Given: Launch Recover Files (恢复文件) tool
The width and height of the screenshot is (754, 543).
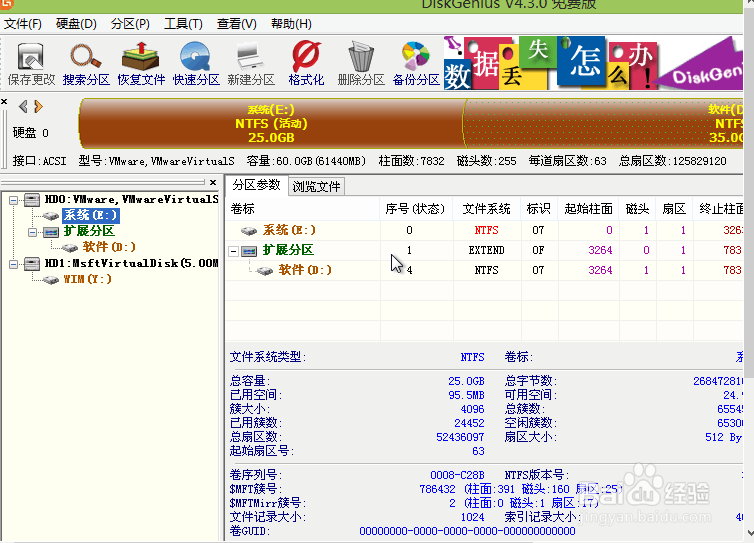Looking at the screenshot, I should pyautogui.click(x=141, y=64).
